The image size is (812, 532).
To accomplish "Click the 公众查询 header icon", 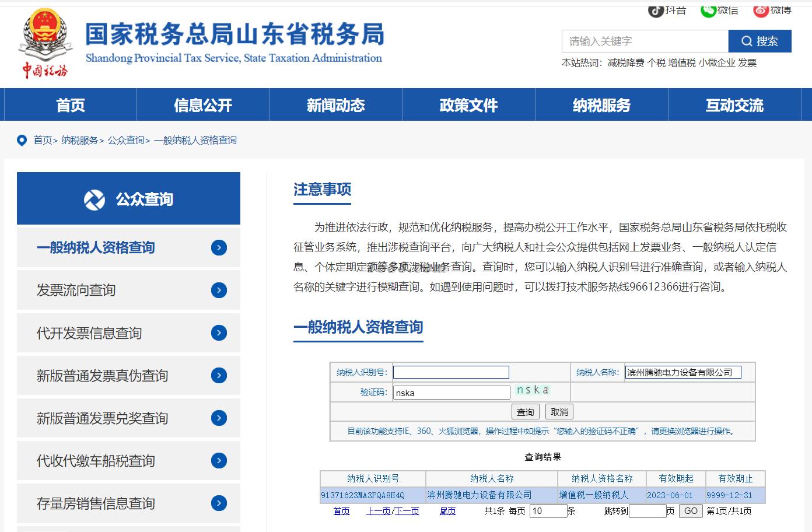I will click(x=94, y=199).
